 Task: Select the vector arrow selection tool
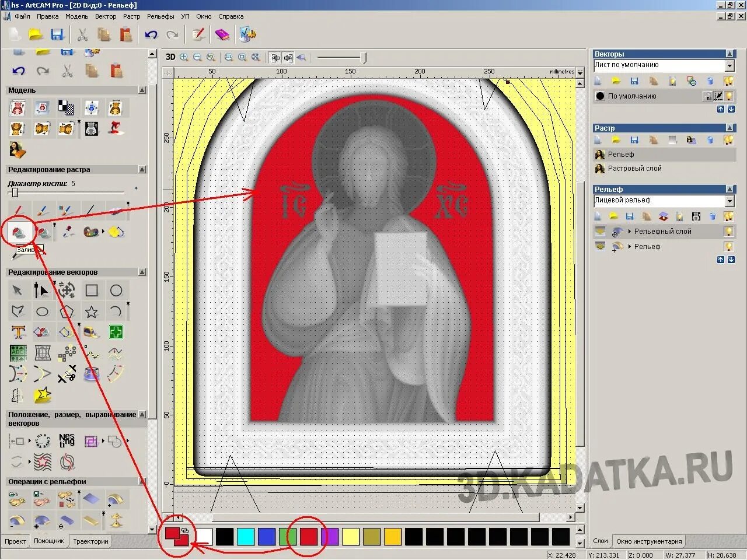point(18,290)
